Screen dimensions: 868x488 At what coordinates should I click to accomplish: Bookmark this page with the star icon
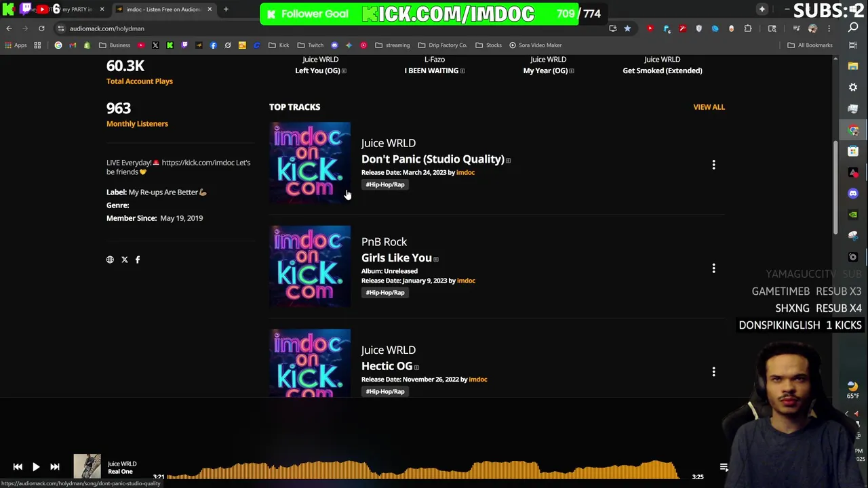627,28
